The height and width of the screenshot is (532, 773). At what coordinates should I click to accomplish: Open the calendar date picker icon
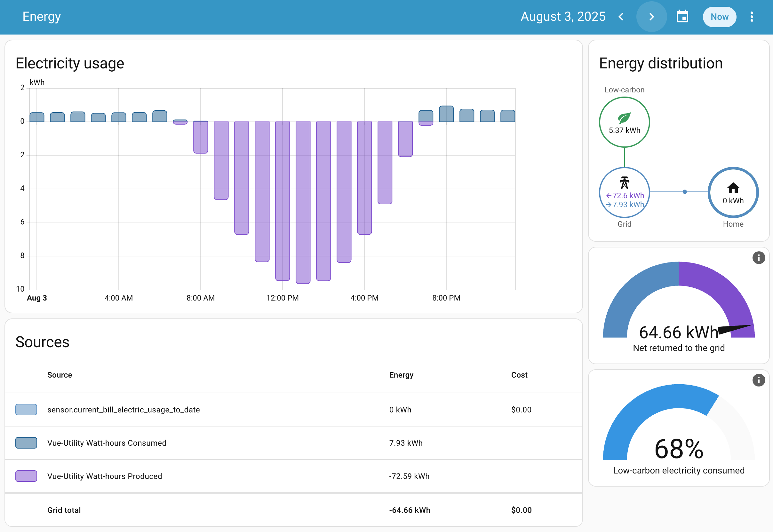(682, 16)
